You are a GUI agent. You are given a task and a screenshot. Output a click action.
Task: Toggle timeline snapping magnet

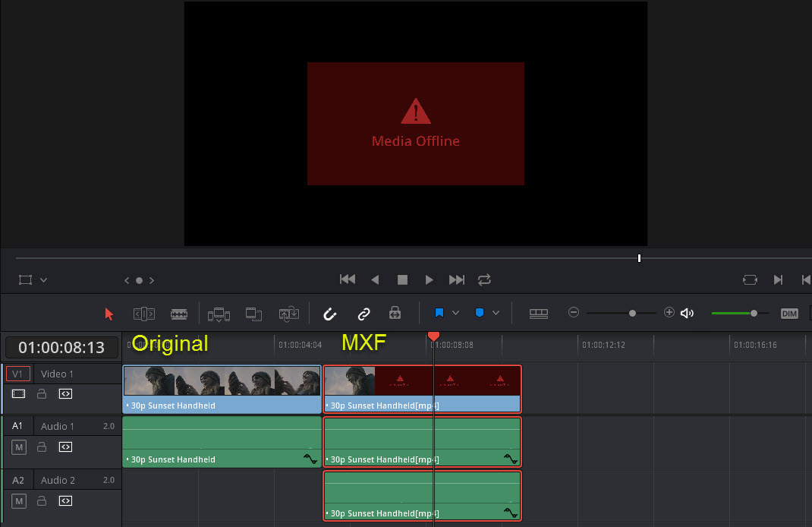[330, 313]
